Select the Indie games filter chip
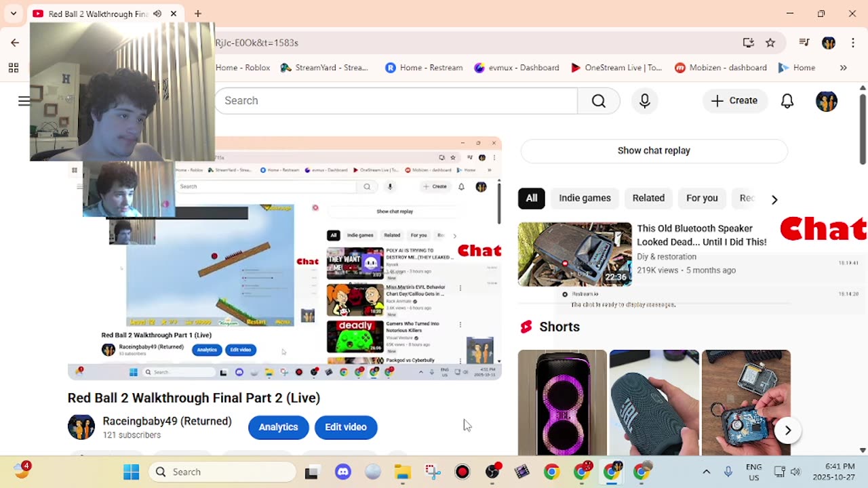The height and width of the screenshot is (488, 868). [585, 198]
